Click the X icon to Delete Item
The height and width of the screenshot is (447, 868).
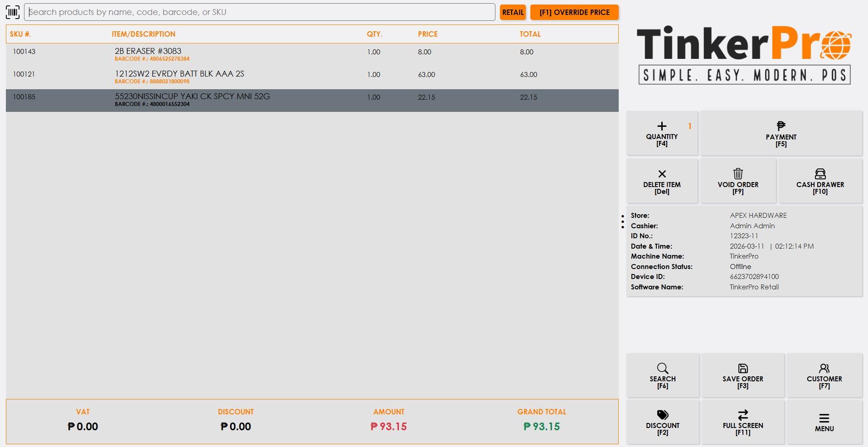pyautogui.click(x=662, y=174)
